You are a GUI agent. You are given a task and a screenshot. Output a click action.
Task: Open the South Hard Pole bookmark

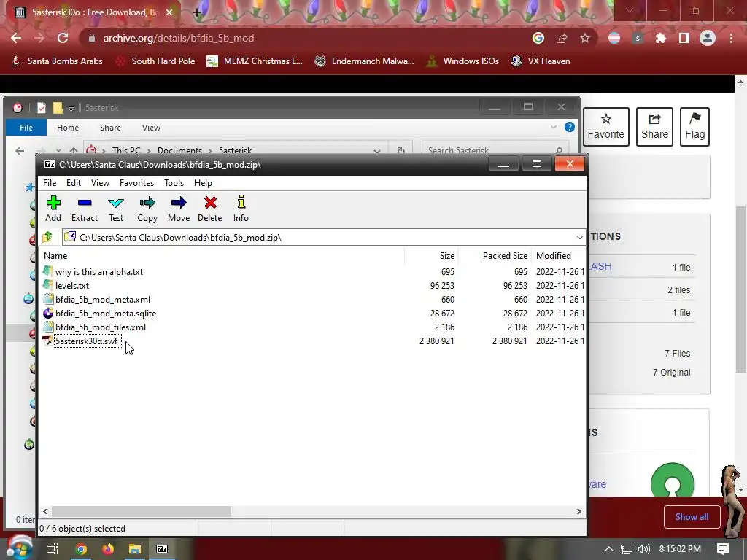point(155,61)
